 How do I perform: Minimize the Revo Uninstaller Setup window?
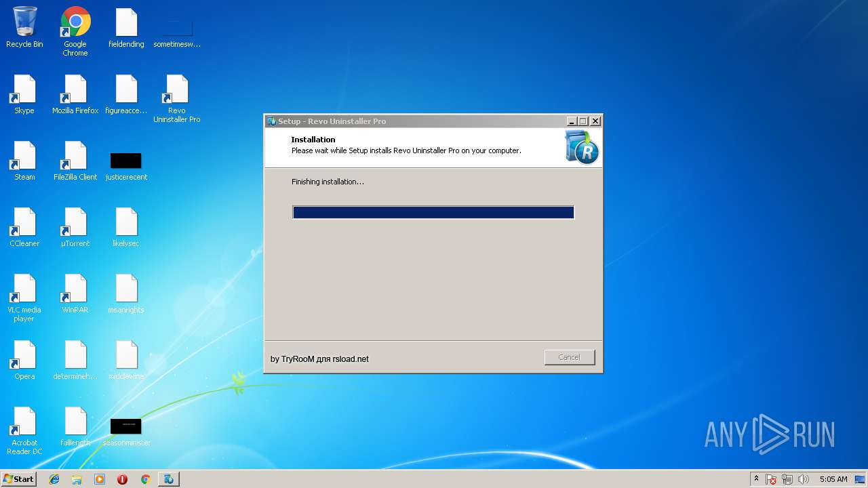[x=572, y=121]
